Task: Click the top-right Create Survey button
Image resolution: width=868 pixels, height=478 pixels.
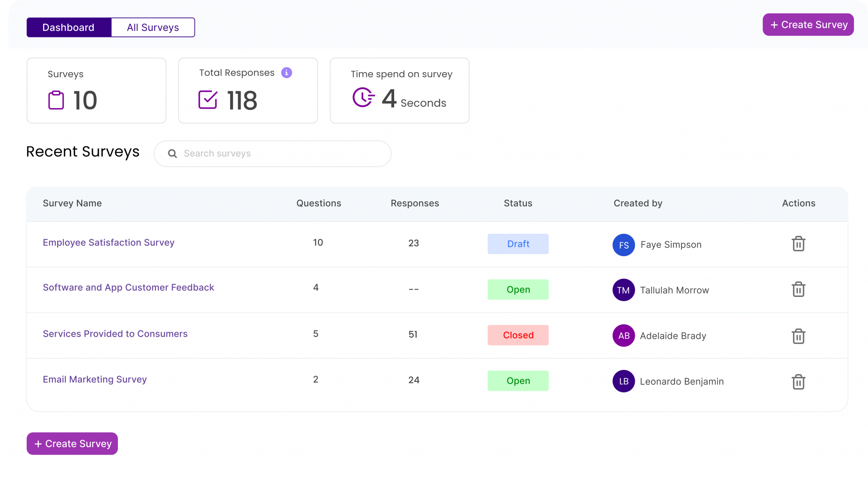Action: pyautogui.click(x=808, y=25)
